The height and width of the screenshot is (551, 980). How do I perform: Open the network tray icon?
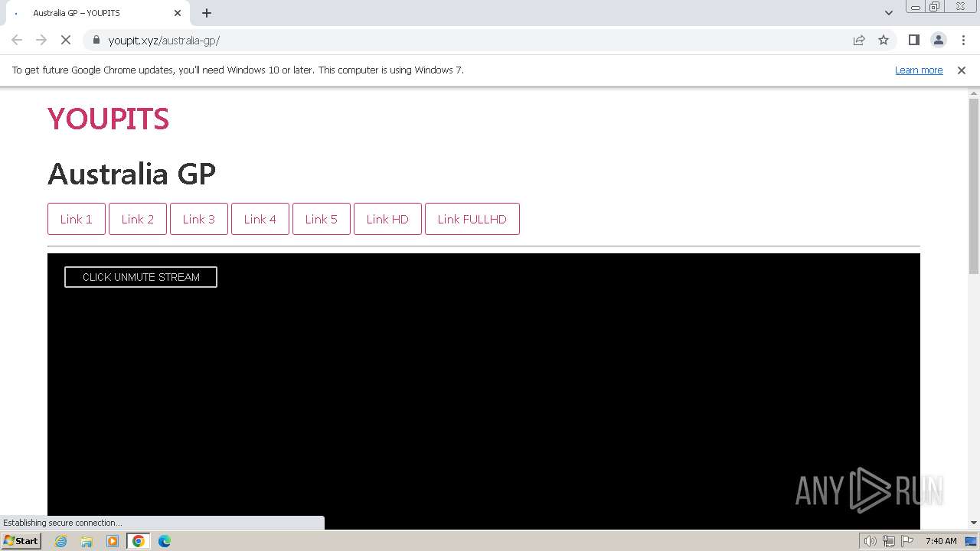coord(889,541)
